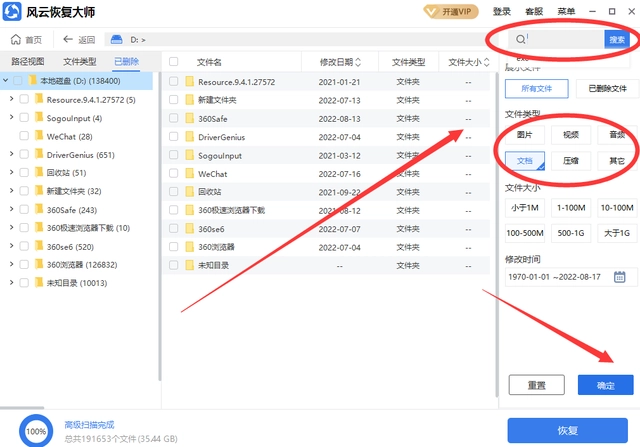Expand 新建文件夹 (32) tree node
The image size is (640, 447).
tap(11, 191)
